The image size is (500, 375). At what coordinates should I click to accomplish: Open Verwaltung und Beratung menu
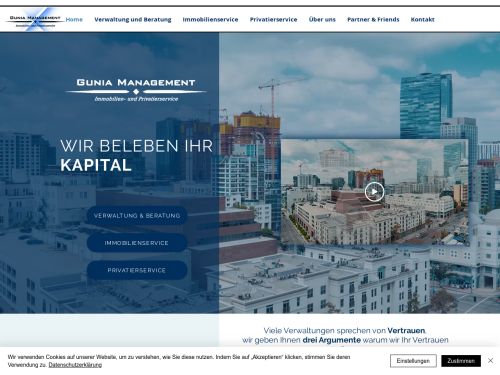pyautogui.click(x=133, y=20)
